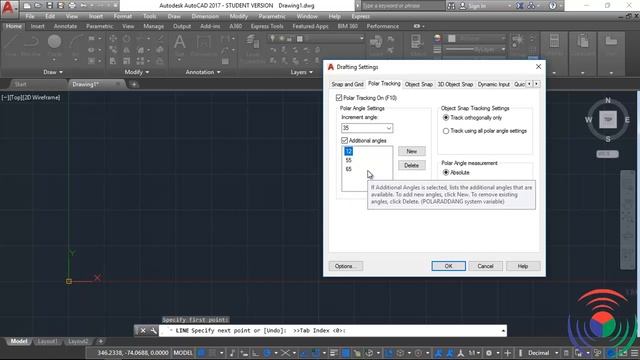Select the Move tool in Modify panel
640x360 pixels.
coord(113,39)
